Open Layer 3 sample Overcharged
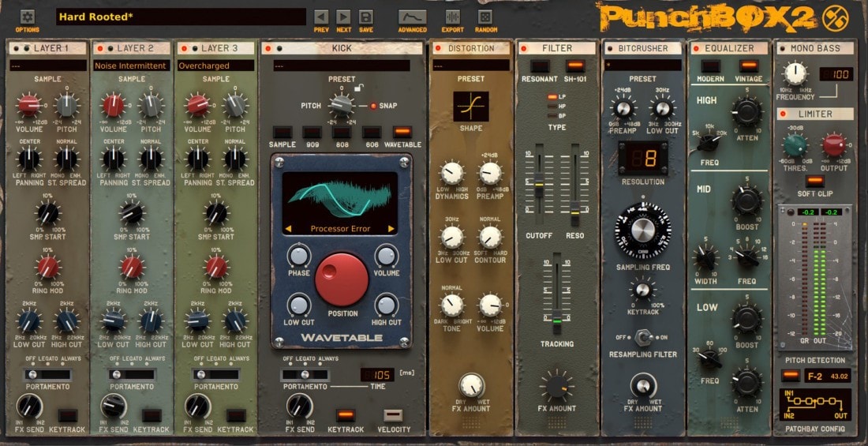Image resolution: width=868 pixels, height=446 pixels. pos(216,66)
